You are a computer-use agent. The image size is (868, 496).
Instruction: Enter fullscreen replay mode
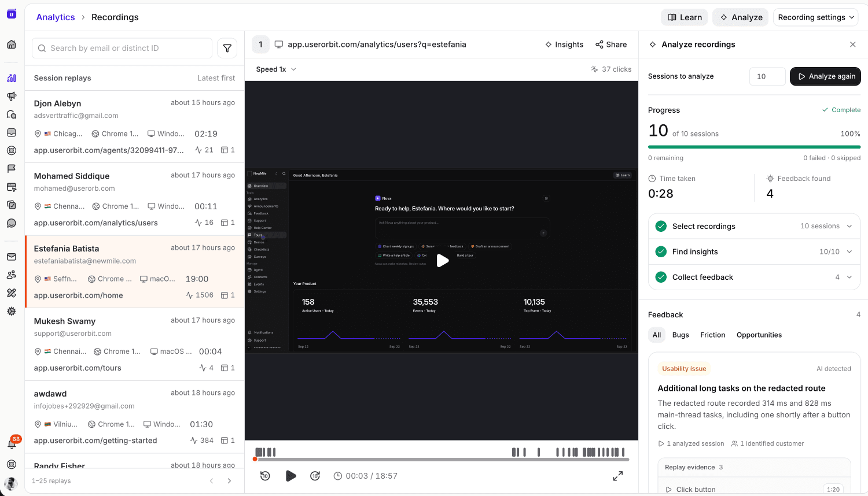coord(618,476)
